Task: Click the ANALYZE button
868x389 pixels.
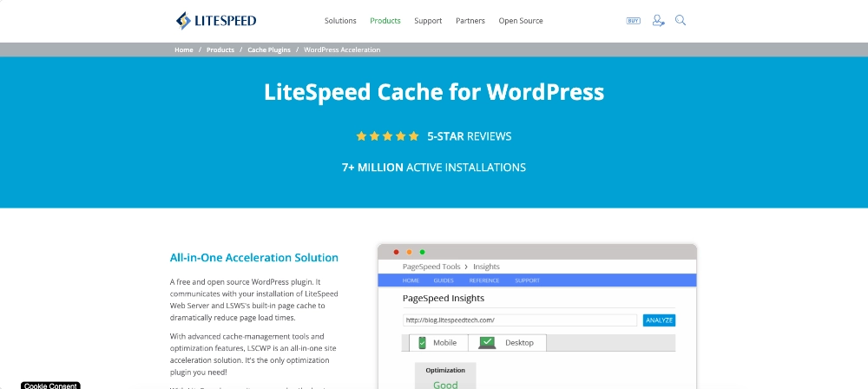Action: [x=659, y=320]
